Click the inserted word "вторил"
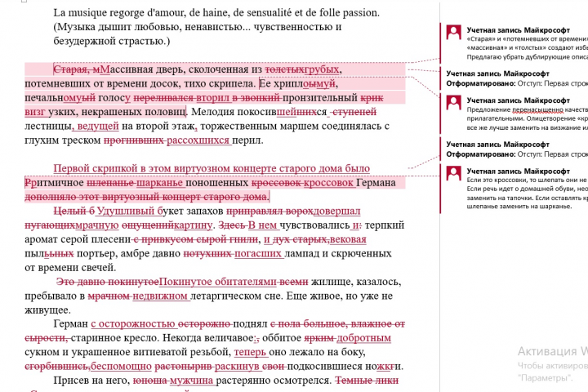Screen dimensions: 588x392 [213, 98]
